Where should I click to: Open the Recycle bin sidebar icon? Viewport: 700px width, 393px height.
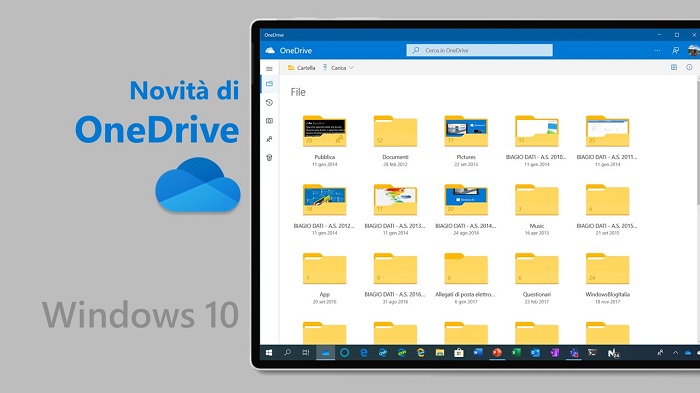point(269,158)
